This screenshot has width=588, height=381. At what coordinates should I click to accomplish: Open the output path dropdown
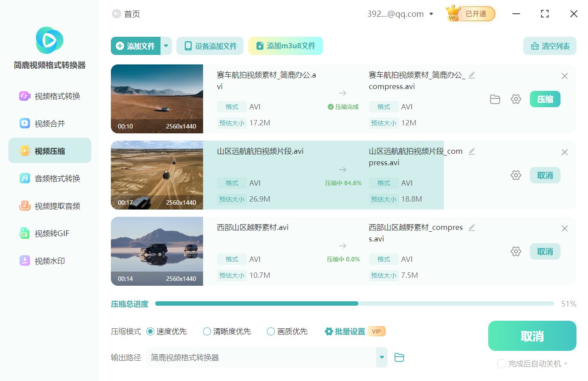(381, 357)
